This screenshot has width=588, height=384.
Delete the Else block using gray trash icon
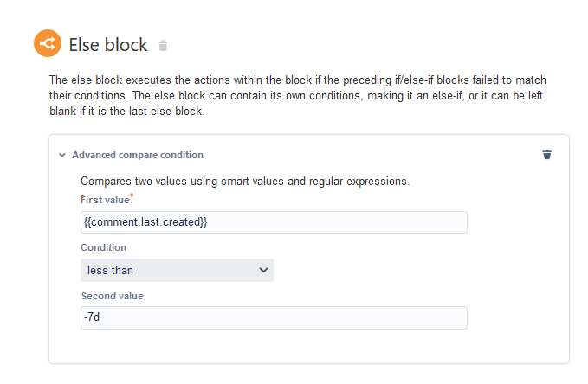coord(163,45)
